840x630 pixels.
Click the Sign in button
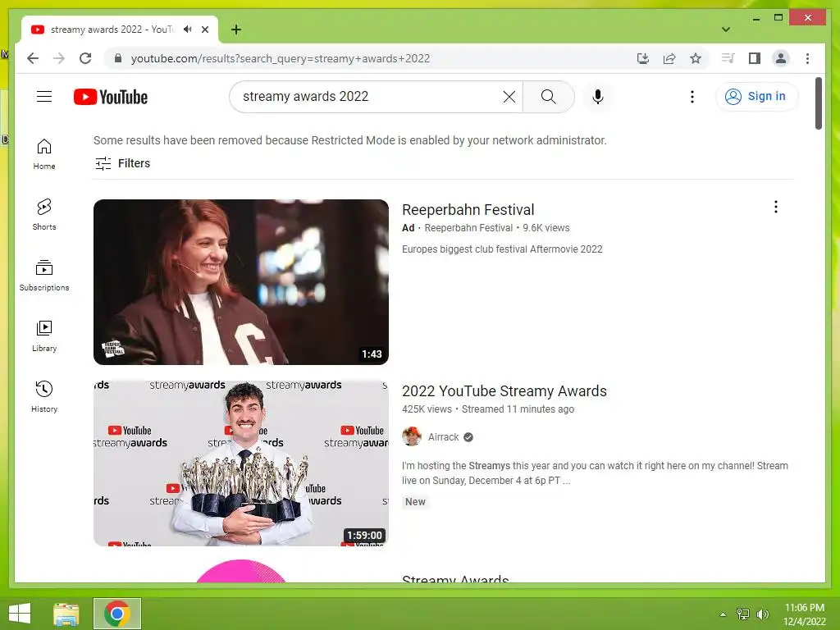tap(756, 97)
